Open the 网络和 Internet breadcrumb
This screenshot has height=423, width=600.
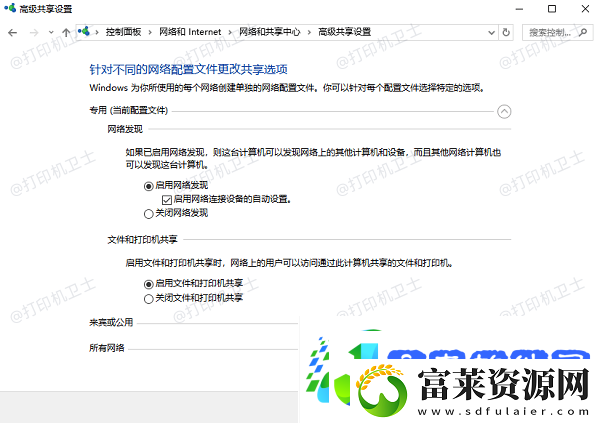pos(190,32)
